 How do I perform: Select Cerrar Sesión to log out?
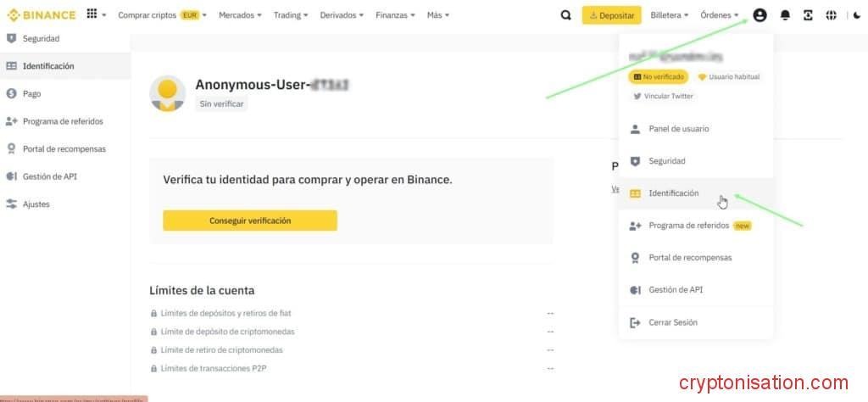(x=672, y=322)
